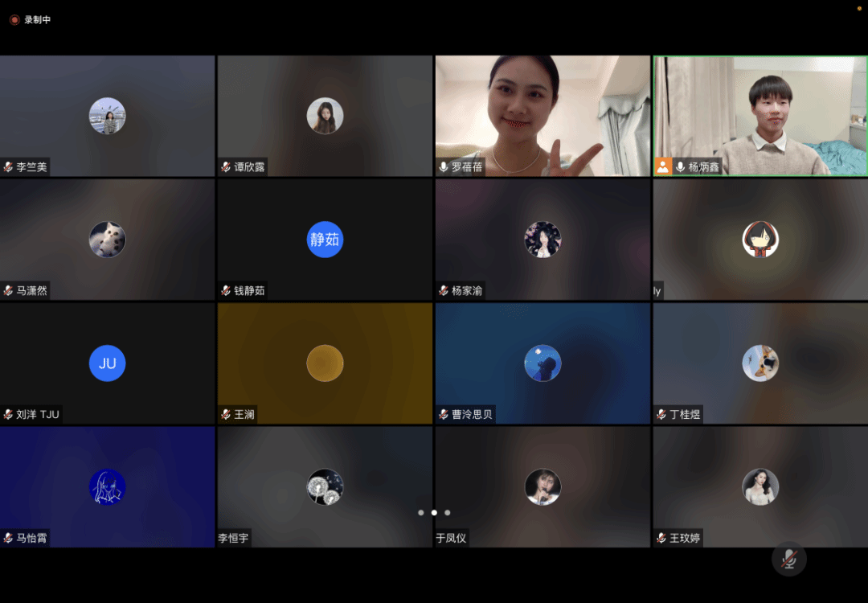Switch to the third page indicator dot

point(448,512)
